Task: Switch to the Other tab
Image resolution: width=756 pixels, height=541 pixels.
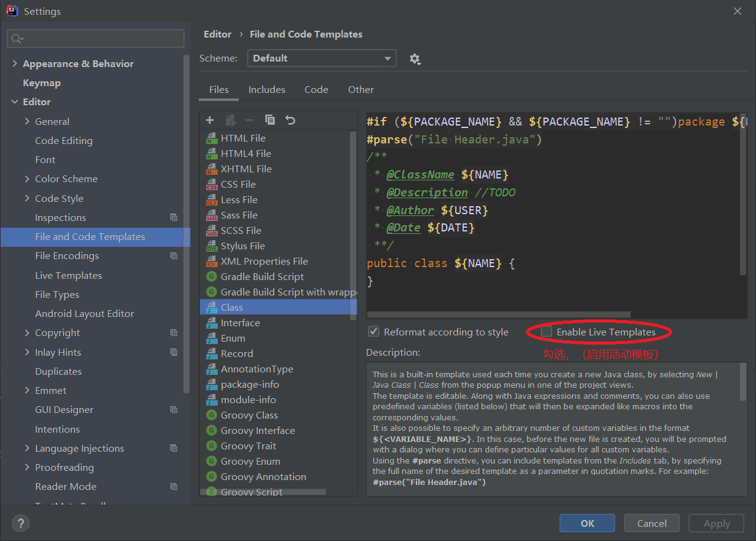Action: point(360,90)
